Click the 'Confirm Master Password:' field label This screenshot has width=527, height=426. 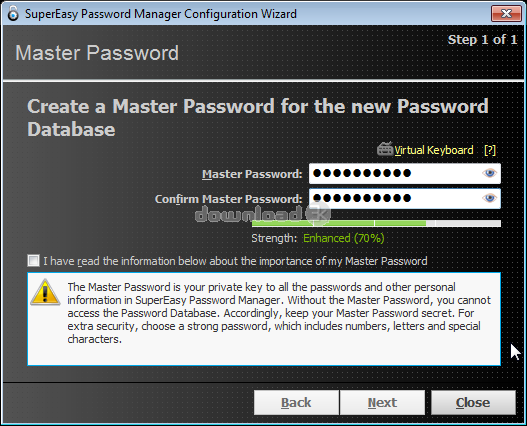[x=229, y=199]
